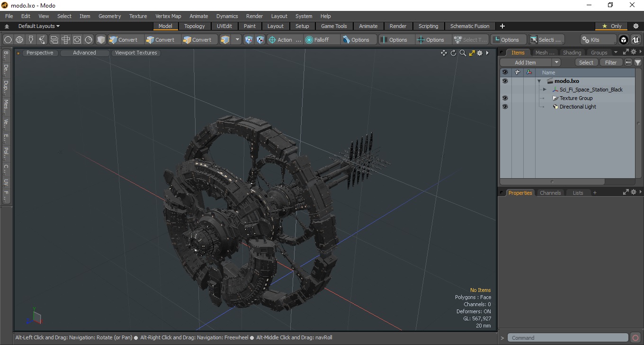
Task: Click the viewport pan move icon
Action: [444, 53]
